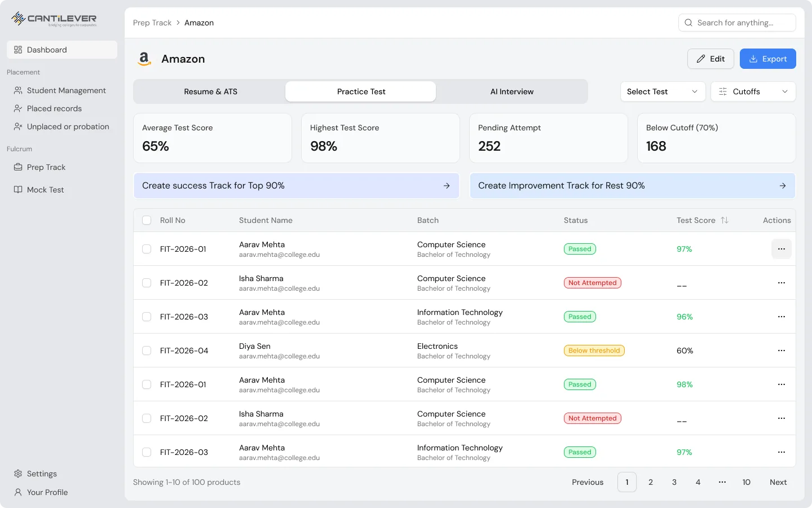The height and width of the screenshot is (508, 812).
Task: Click the Your Profile user icon
Action: coord(18,492)
